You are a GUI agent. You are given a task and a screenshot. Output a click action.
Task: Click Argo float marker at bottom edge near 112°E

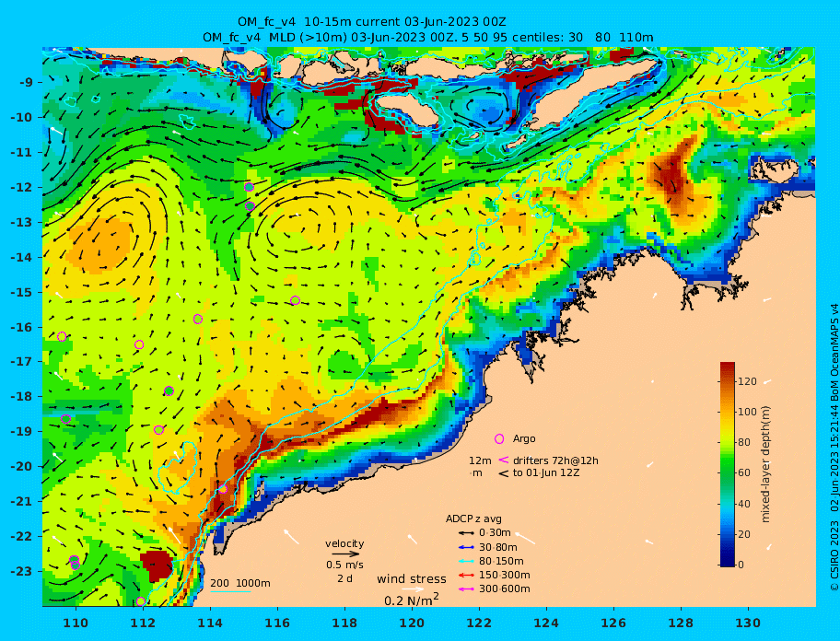(140, 602)
